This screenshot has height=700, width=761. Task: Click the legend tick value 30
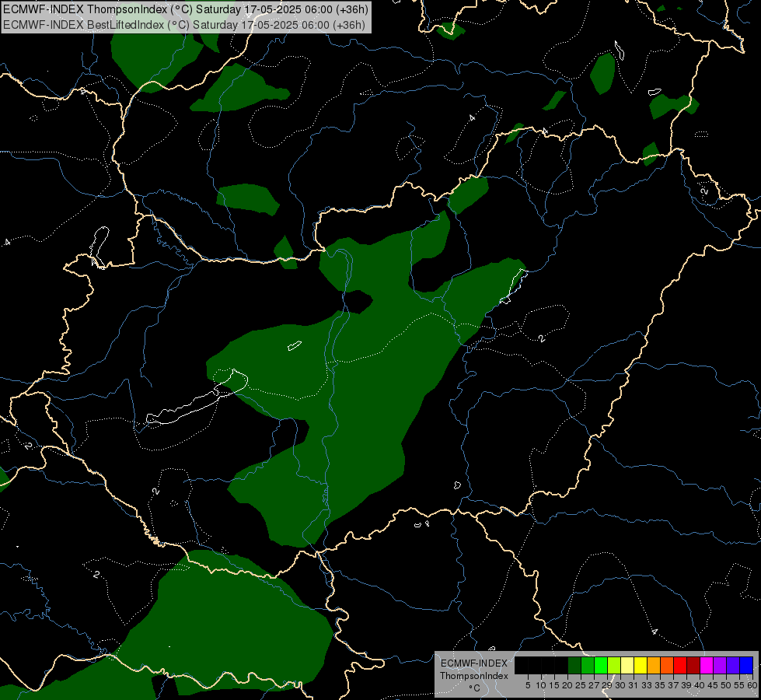point(620,685)
